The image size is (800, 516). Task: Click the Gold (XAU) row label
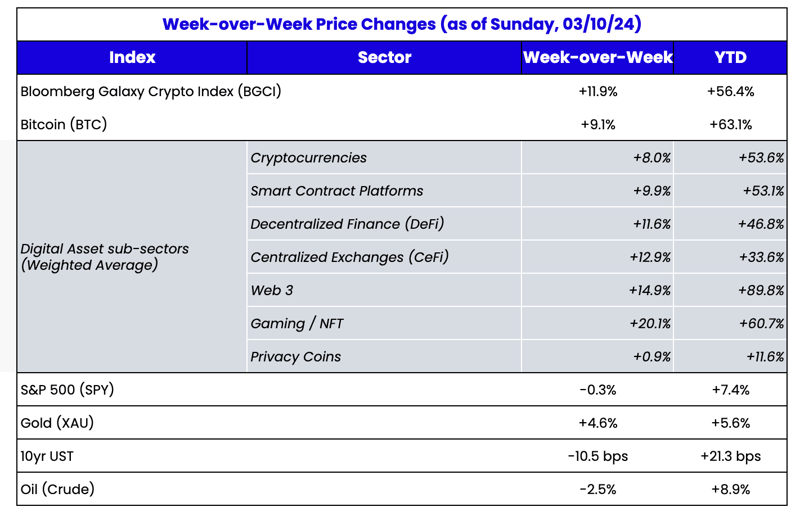point(57,423)
